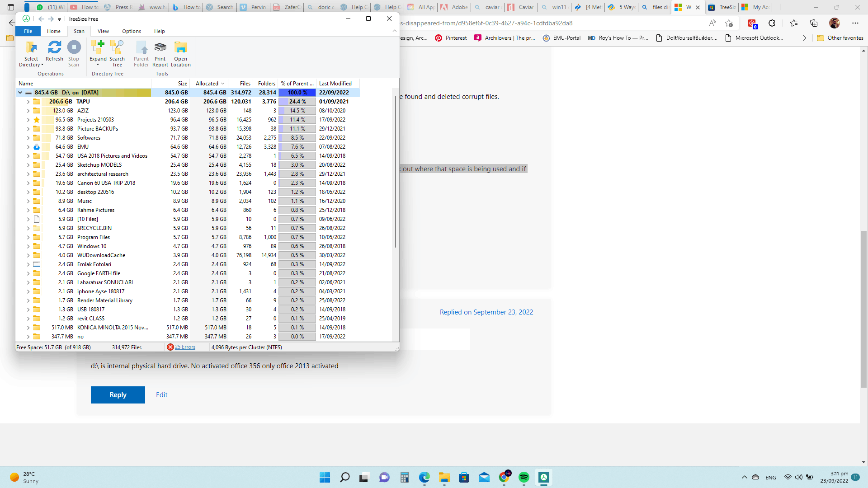Select the Windows 10 folder row
Screen dimensions: 868x488
point(188,246)
